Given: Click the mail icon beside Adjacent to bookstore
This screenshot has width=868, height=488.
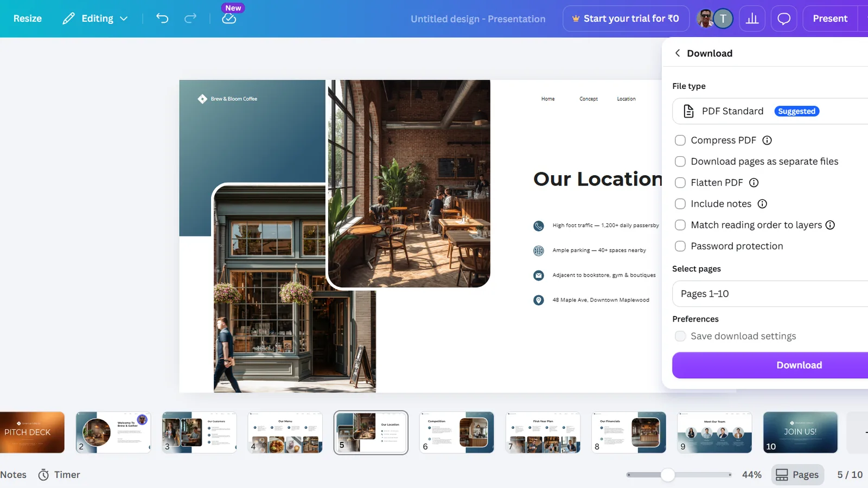Looking at the screenshot, I should click(x=539, y=275).
